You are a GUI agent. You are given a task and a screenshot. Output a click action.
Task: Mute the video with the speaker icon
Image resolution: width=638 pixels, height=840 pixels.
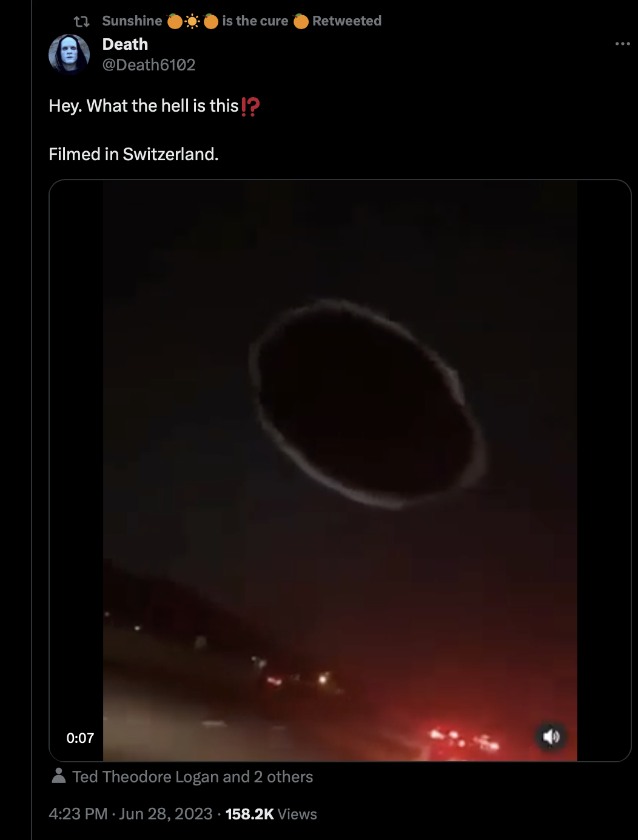551,737
